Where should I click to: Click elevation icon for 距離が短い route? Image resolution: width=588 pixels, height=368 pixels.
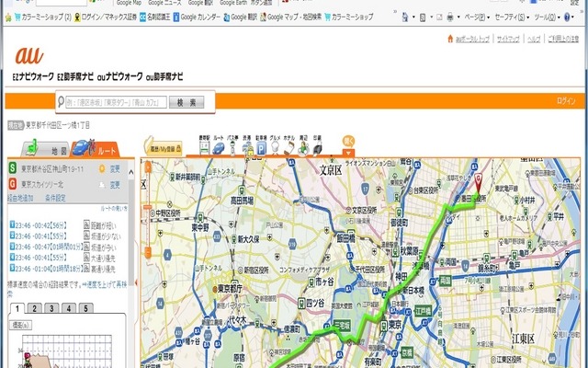click(x=86, y=224)
